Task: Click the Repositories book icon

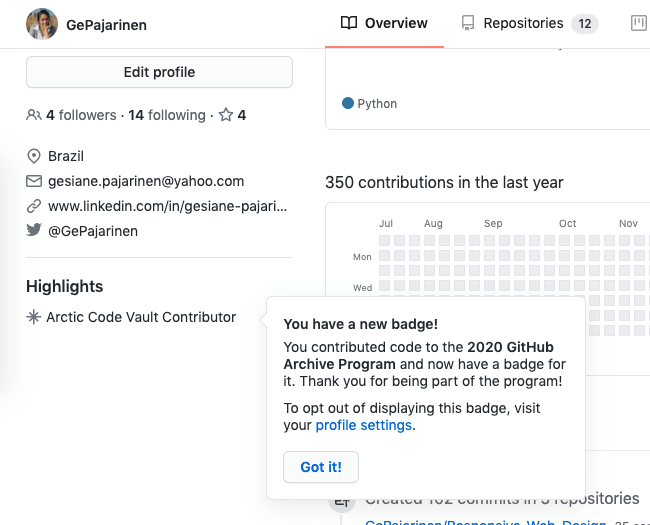Action: pos(468,23)
